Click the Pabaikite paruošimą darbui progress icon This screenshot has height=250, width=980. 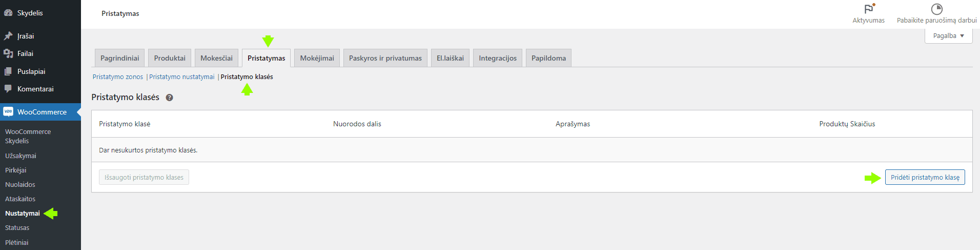pyautogui.click(x=936, y=9)
